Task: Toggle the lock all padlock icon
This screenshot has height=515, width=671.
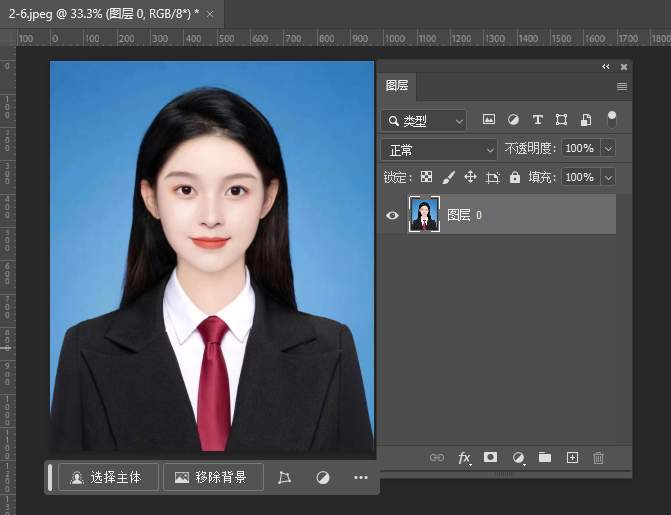Action: tap(515, 177)
